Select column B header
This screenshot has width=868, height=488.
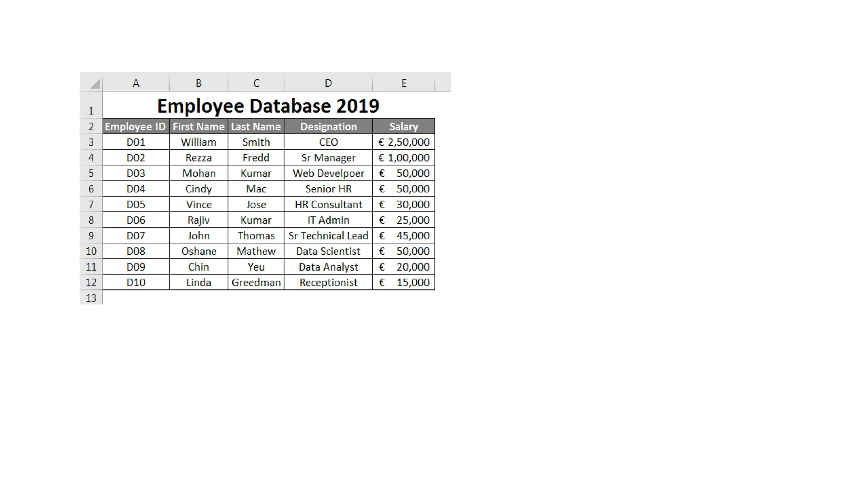pos(199,83)
